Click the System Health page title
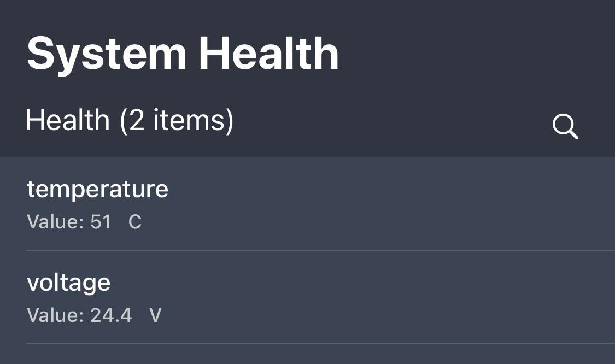Image resolution: width=615 pixels, height=364 pixels. click(183, 52)
